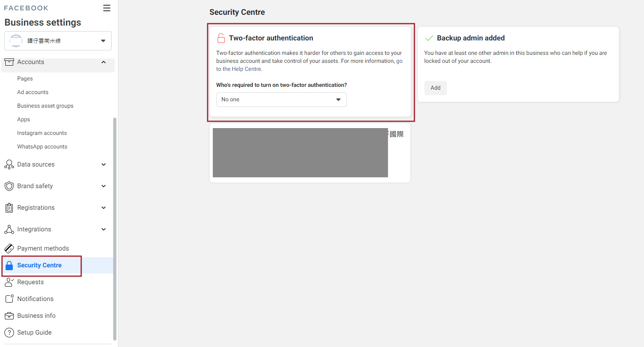Follow the 'go to the Help Centre' link

(x=239, y=69)
